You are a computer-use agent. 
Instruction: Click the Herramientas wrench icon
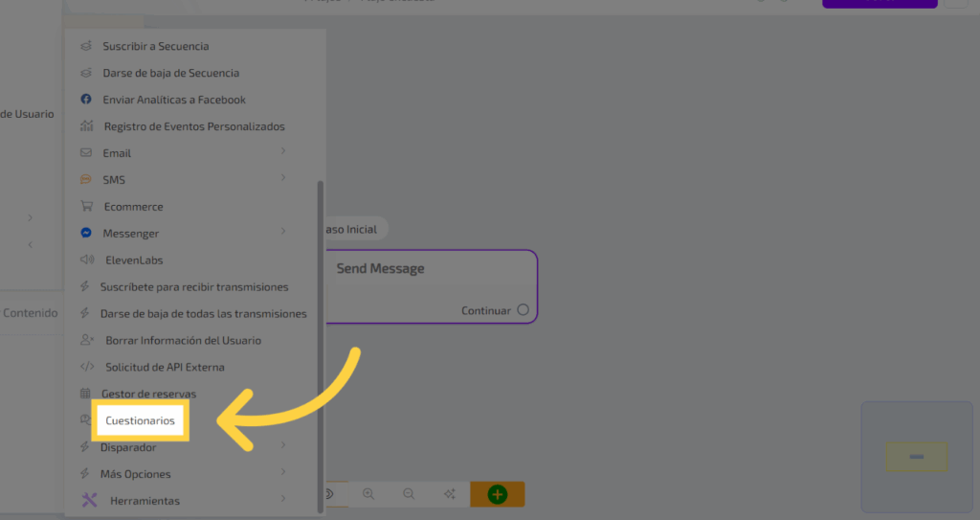[90, 500]
